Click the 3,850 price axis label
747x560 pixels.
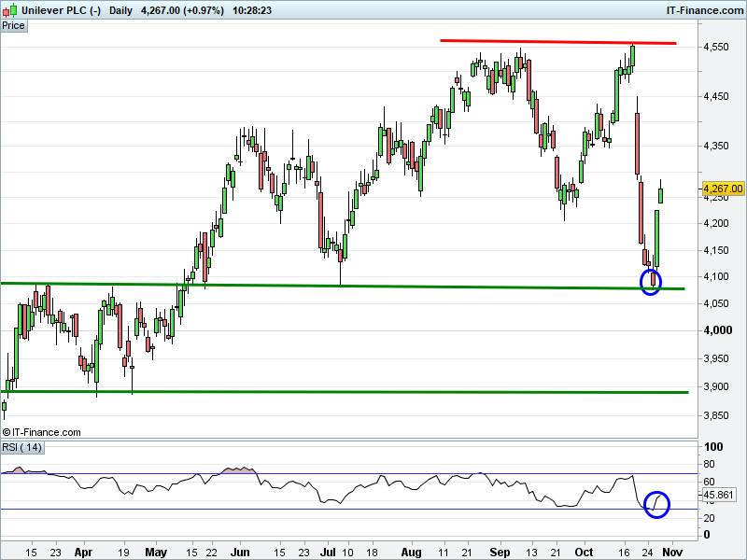[716, 415]
